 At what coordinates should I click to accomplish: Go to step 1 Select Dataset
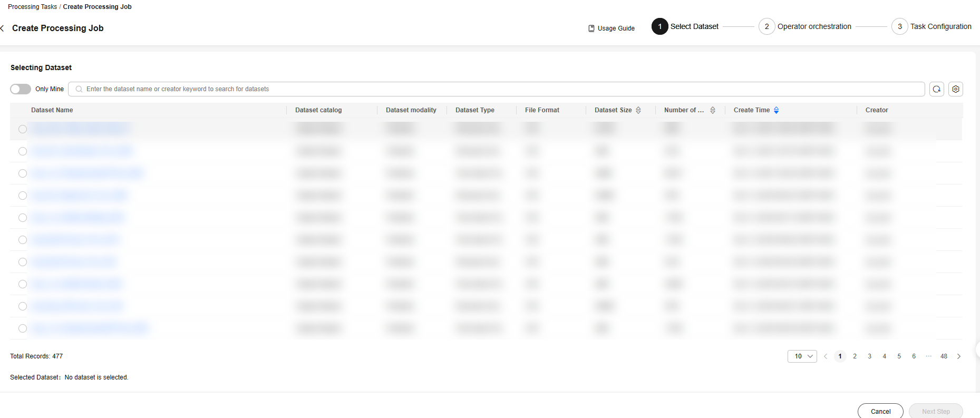tap(685, 26)
